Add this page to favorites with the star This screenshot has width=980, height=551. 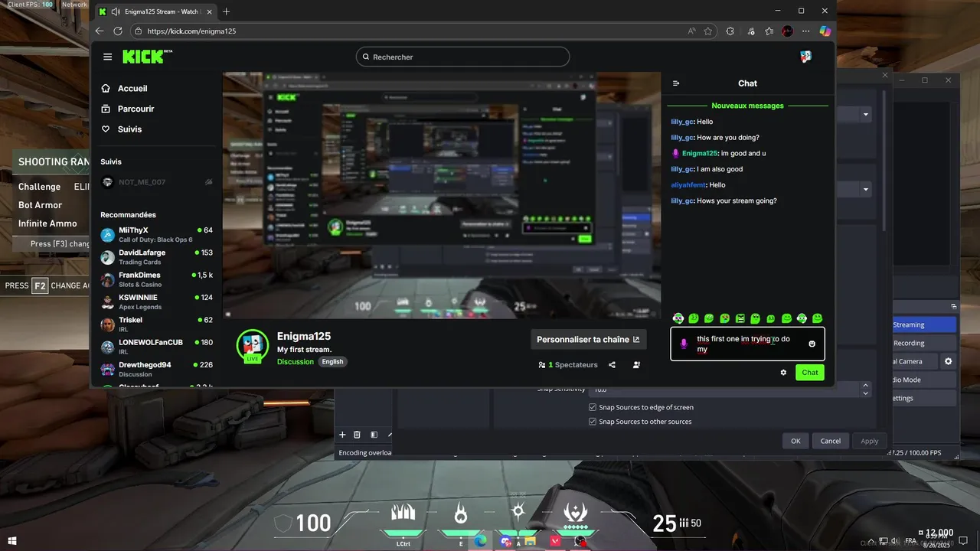coord(708,31)
